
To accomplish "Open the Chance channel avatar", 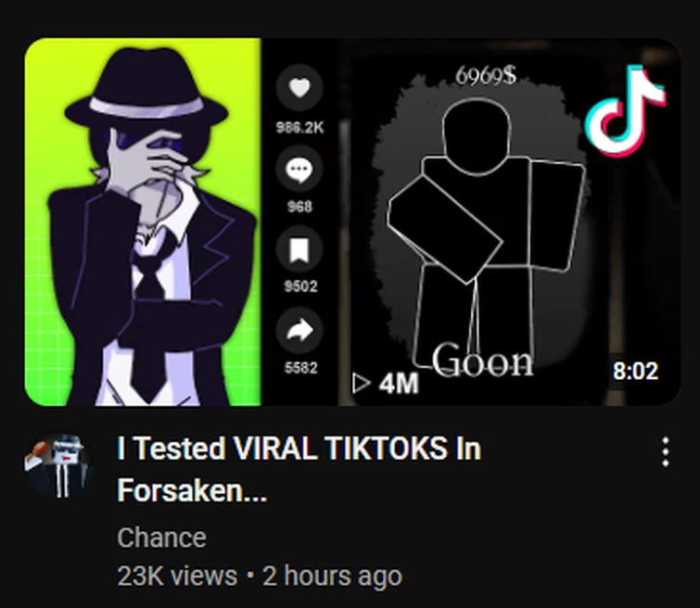I will (x=58, y=465).
